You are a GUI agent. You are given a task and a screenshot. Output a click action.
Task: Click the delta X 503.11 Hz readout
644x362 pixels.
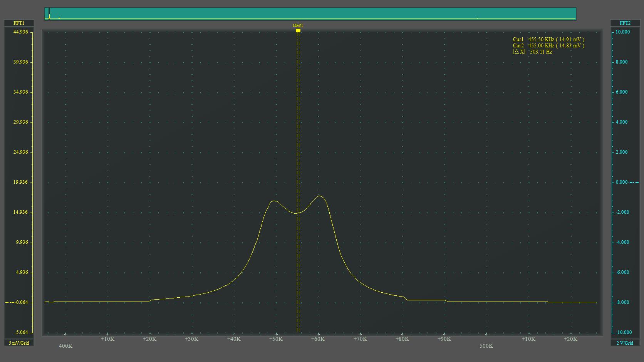(532, 52)
